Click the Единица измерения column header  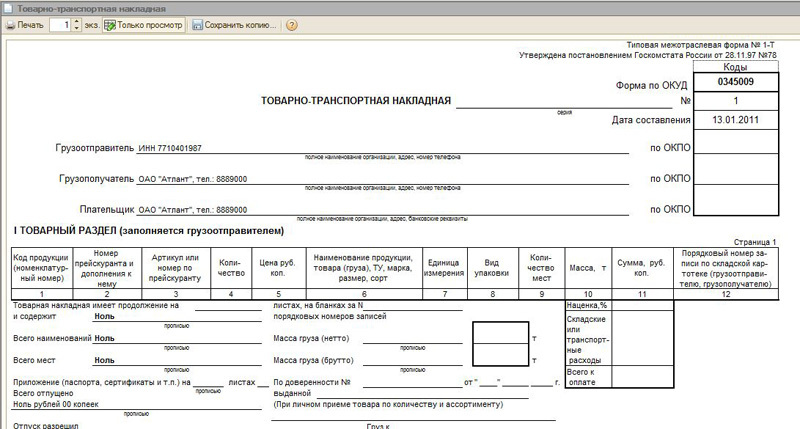tap(443, 267)
